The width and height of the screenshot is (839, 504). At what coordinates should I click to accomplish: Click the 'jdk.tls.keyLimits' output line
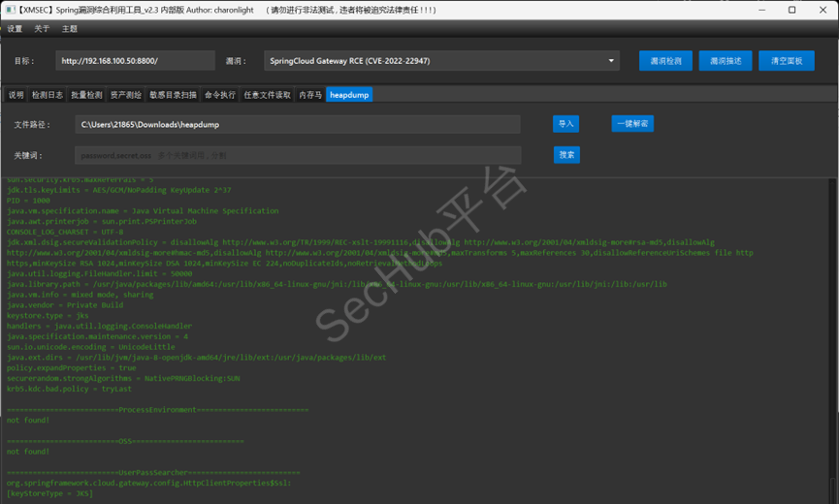118,190
